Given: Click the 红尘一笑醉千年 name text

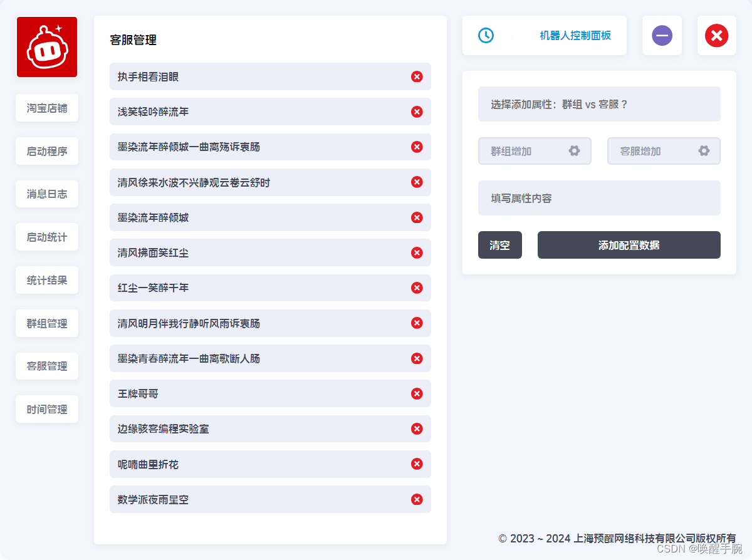Looking at the screenshot, I should point(153,288).
